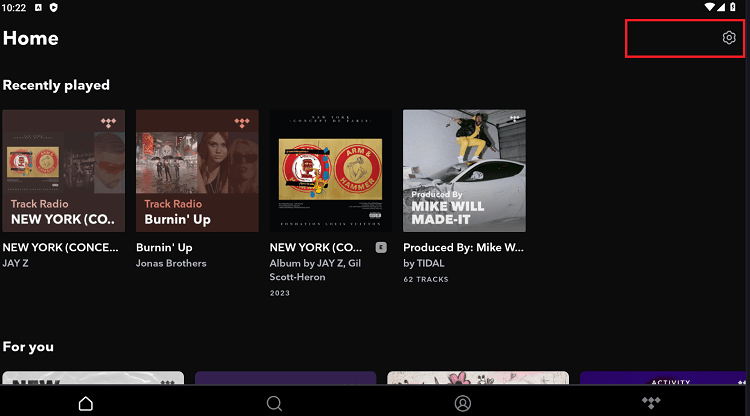Screen dimensions: 750x416
Task: Tap the battery status icon
Action: pos(733,7)
